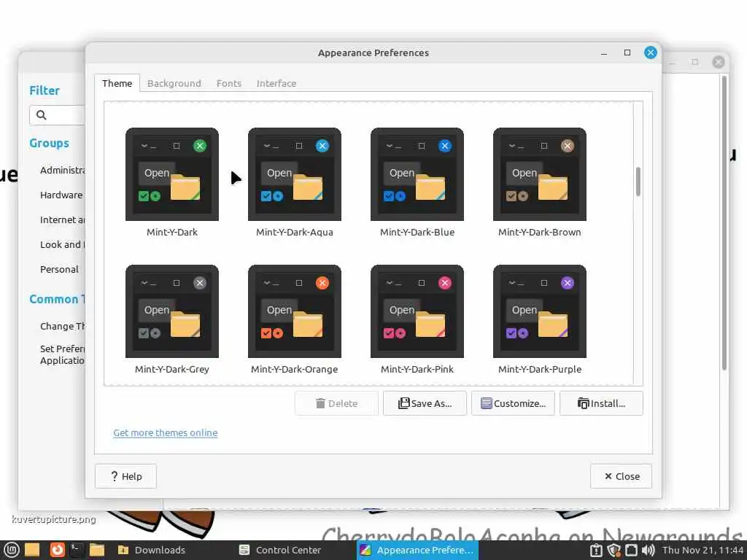The height and width of the screenshot is (560, 747).
Task: Choose the Mint-Y-Dark-Aqua theme
Action: point(295,174)
